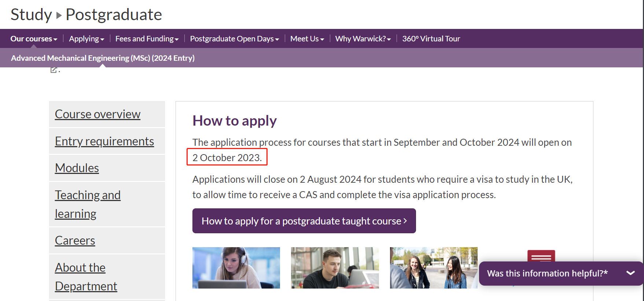Screen dimensions: 644x301
Task: Open the 360° Virtual Tour page
Action: click(x=431, y=39)
